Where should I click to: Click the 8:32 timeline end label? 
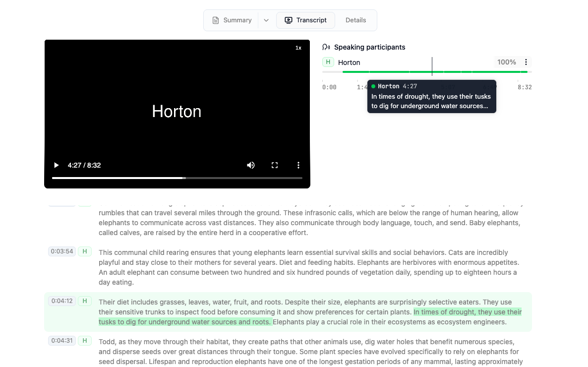coord(525,87)
